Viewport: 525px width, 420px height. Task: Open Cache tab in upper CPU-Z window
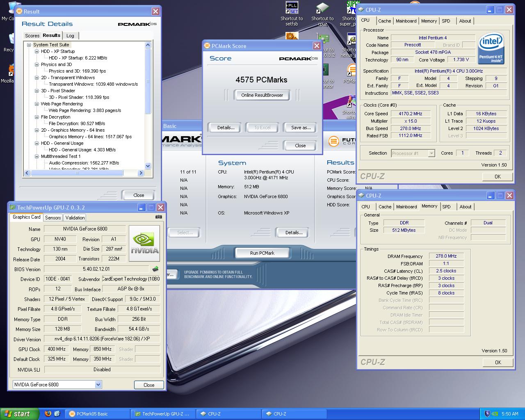click(x=384, y=21)
